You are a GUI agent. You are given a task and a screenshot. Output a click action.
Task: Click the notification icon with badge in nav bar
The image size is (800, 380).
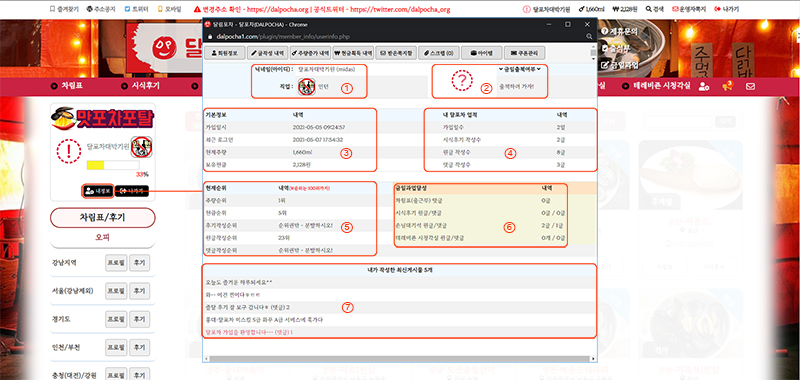[x=727, y=86]
